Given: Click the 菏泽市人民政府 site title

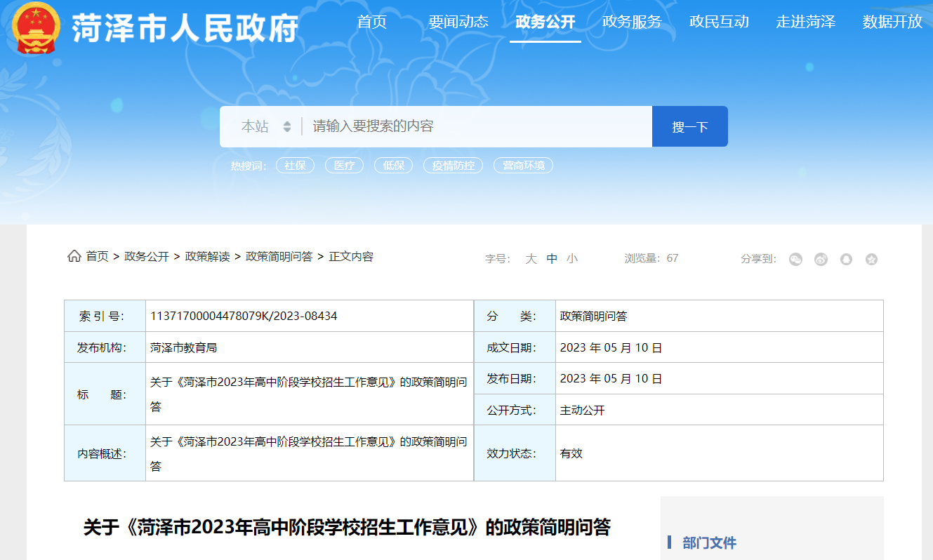Looking at the screenshot, I should pyautogui.click(x=185, y=28).
